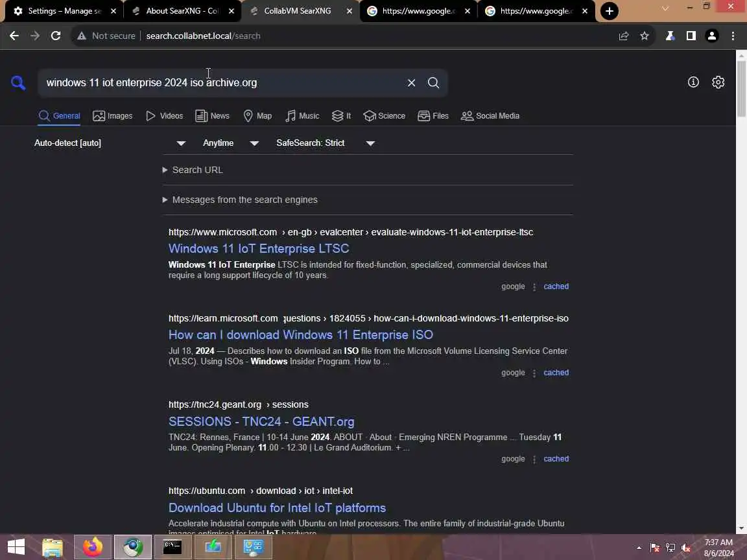Open the browser profile avatar
The width and height of the screenshot is (747, 560).
712,36
